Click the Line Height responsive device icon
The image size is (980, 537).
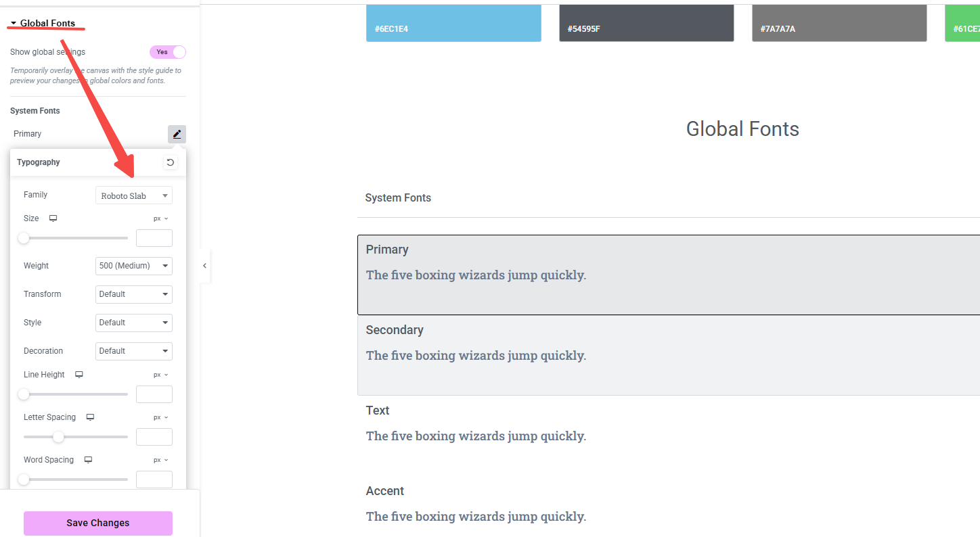(x=79, y=374)
